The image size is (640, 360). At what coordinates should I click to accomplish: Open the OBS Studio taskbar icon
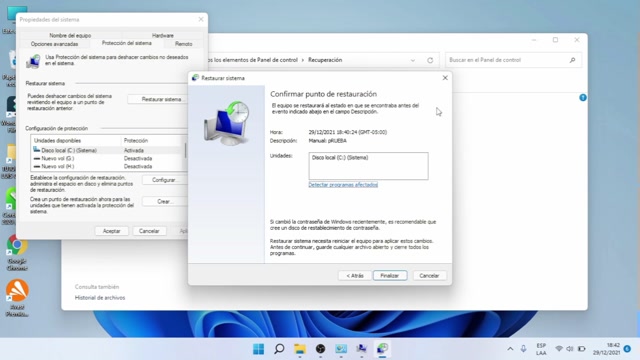click(x=320, y=349)
